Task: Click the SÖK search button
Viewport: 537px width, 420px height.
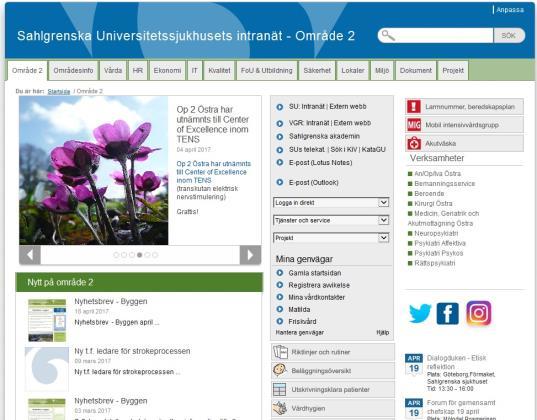Action: (x=509, y=36)
